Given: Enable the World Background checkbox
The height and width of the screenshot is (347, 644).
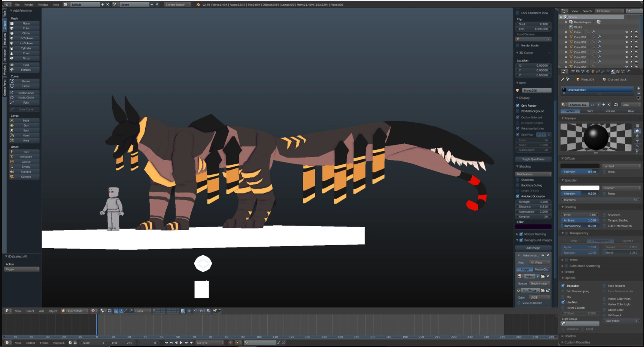Looking at the screenshot, I should tap(518, 111).
